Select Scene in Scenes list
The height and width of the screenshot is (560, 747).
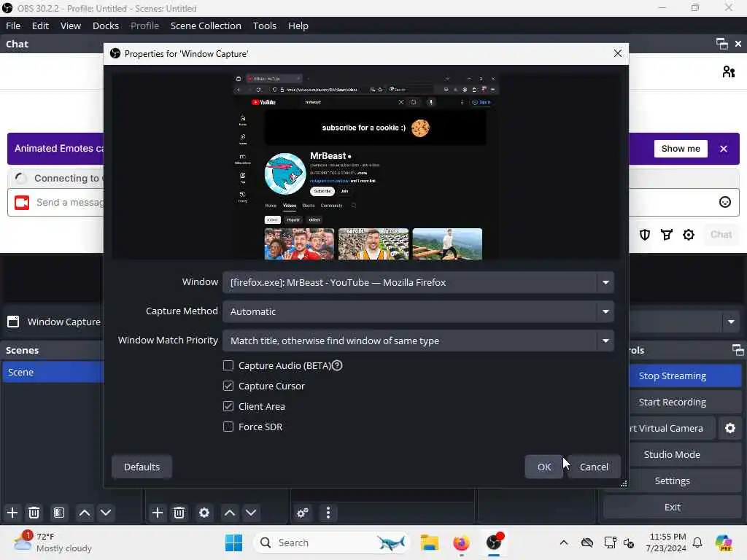point(53,372)
